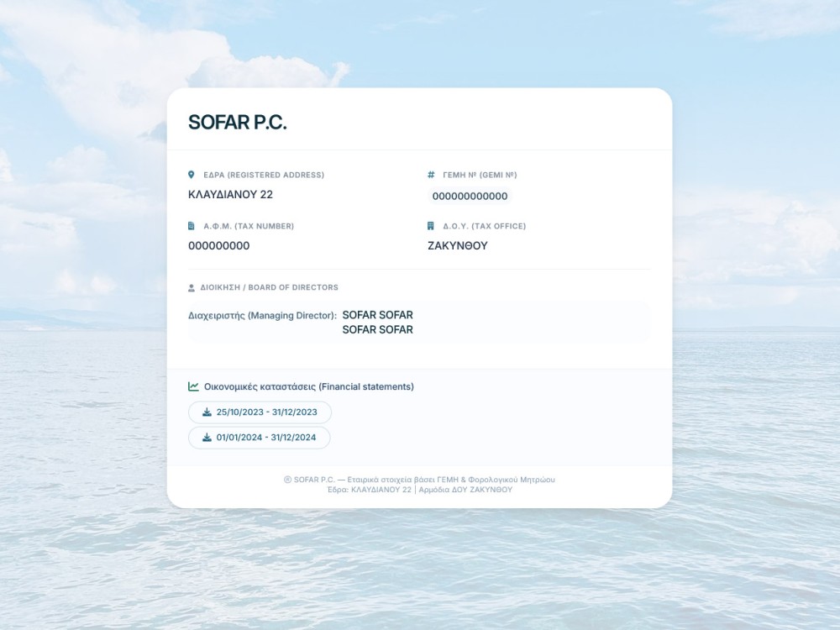This screenshot has height=630, width=840.
Task: Click download icon for 25/10/2023 - 31/12/2023
Action: [x=207, y=412]
